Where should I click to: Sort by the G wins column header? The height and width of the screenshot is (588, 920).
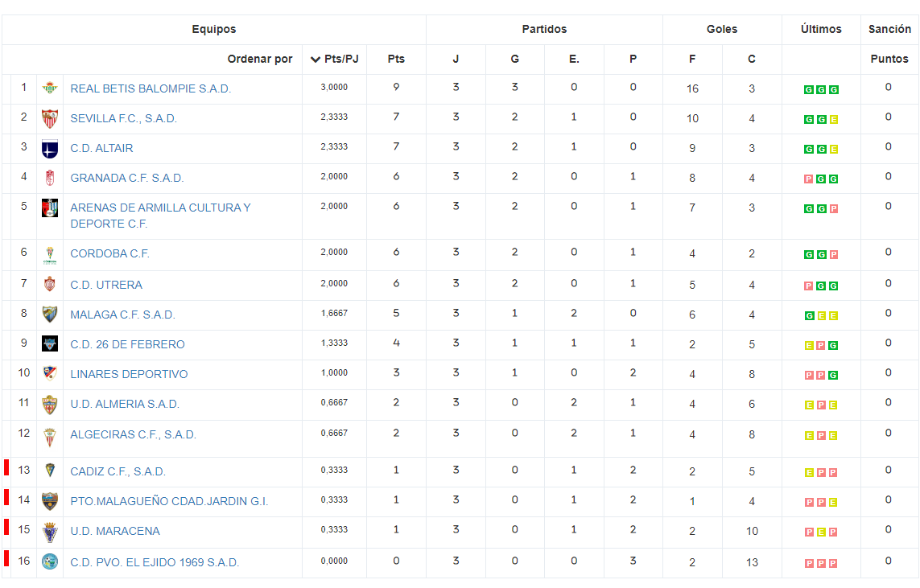(x=514, y=60)
